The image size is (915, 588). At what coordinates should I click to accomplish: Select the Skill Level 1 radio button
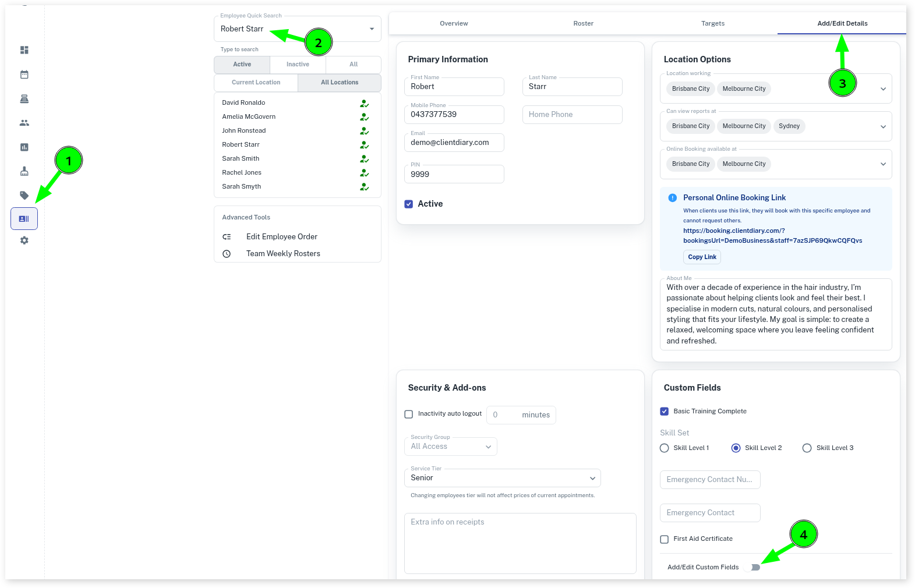point(664,448)
